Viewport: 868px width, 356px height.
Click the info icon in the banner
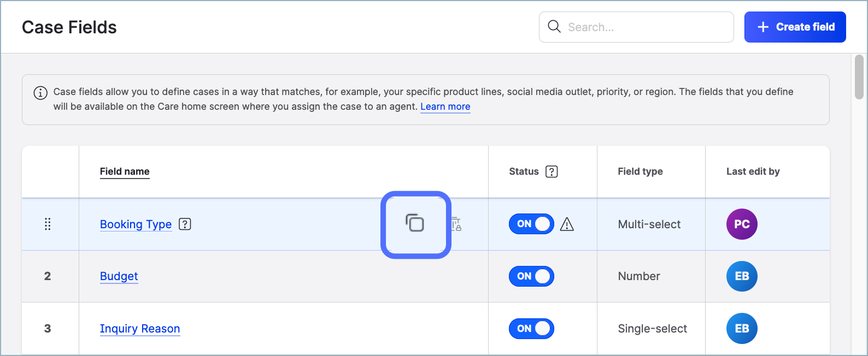40,93
